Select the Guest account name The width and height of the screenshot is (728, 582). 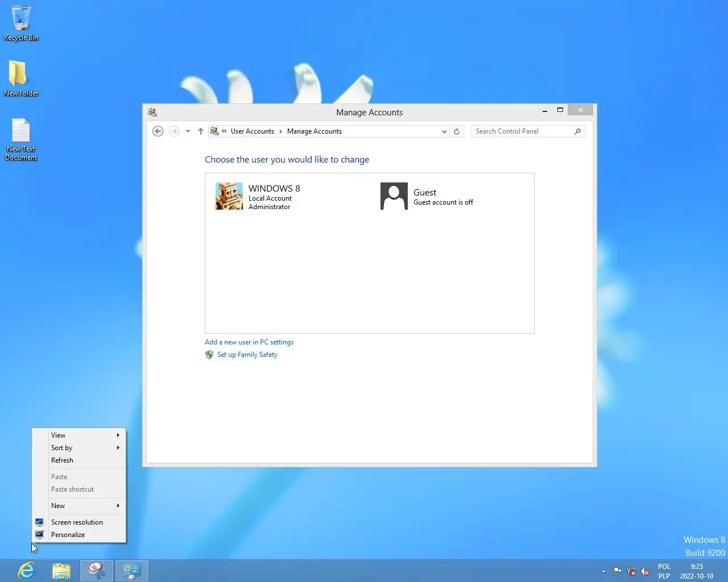pyautogui.click(x=425, y=193)
